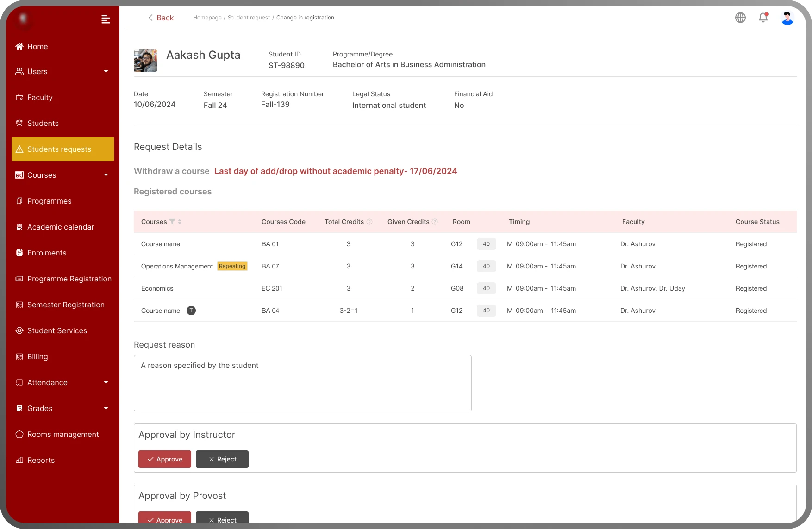The height and width of the screenshot is (529, 812).
Task: Click the Home house icon in the sidebar
Action: click(x=19, y=46)
